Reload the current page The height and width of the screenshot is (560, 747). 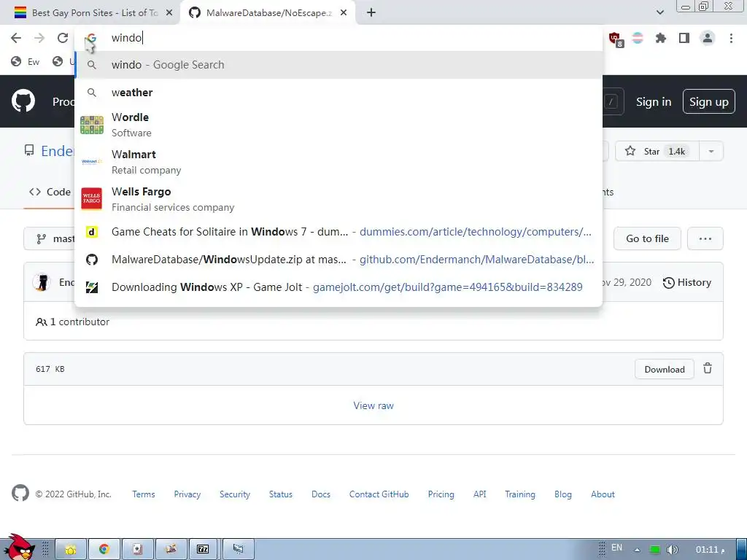63,38
